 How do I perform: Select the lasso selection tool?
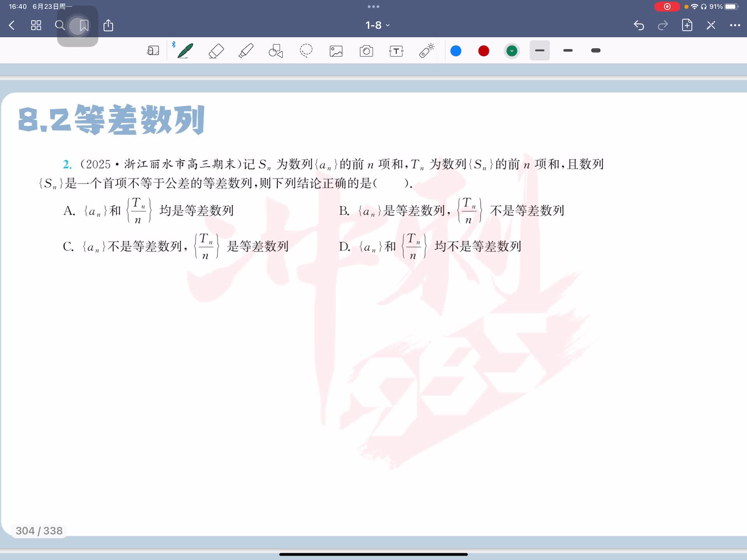[x=306, y=51]
